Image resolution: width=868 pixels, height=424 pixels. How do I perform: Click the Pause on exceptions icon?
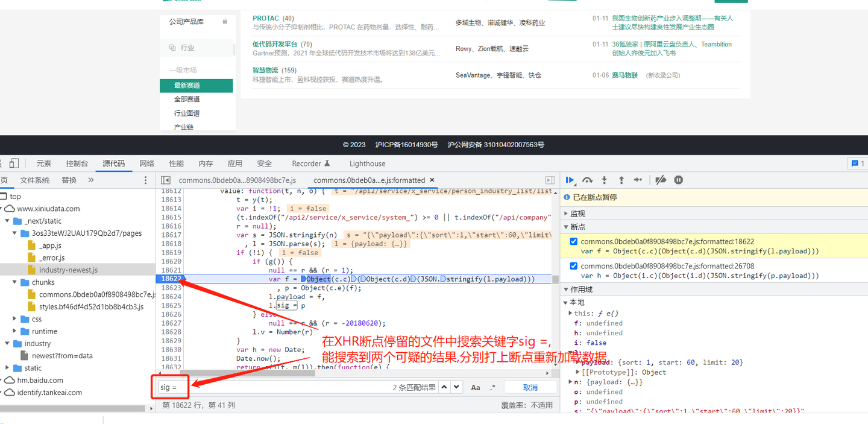click(678, 180)
